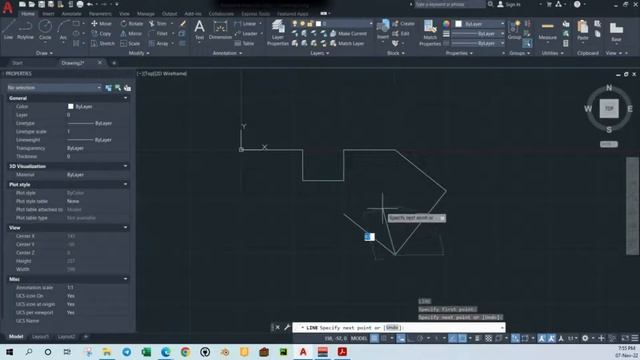The image size is (640, 360).
Task: Activate the Scale tool
Action: click(x=130, y=43)
